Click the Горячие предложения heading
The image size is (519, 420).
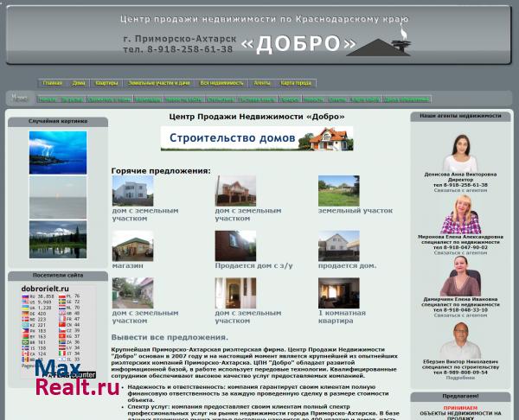coord(161,171)
